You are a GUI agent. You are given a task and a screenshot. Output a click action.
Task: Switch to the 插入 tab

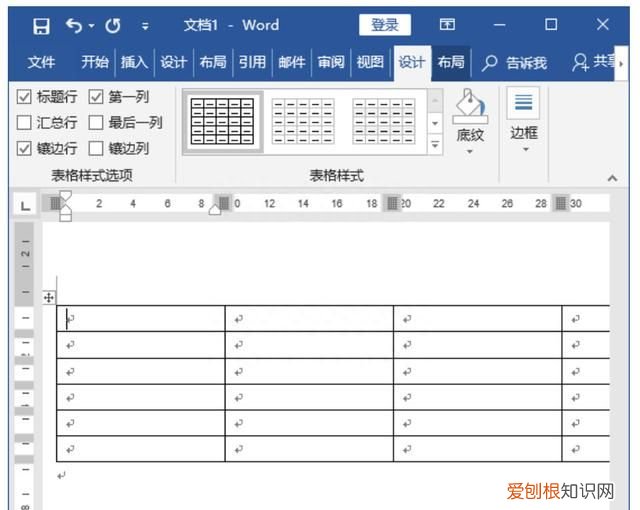pyautogui.click(x=134, y=62)
